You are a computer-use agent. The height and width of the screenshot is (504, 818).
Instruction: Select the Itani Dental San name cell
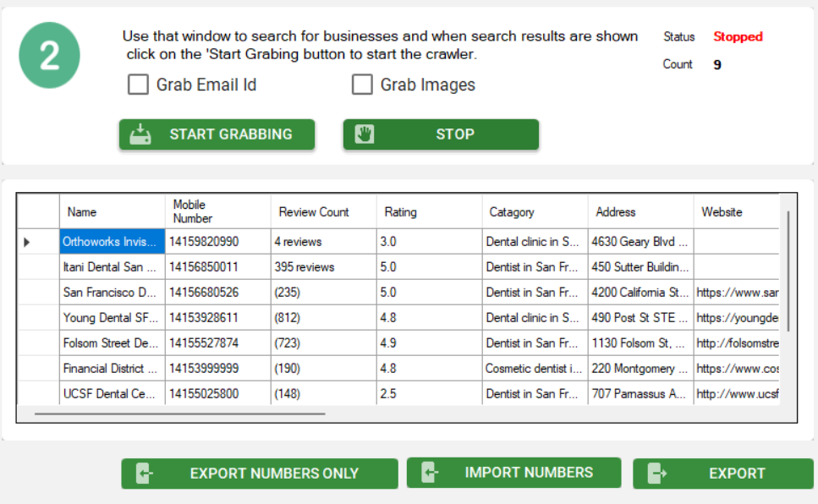click(x=113, y=267)
